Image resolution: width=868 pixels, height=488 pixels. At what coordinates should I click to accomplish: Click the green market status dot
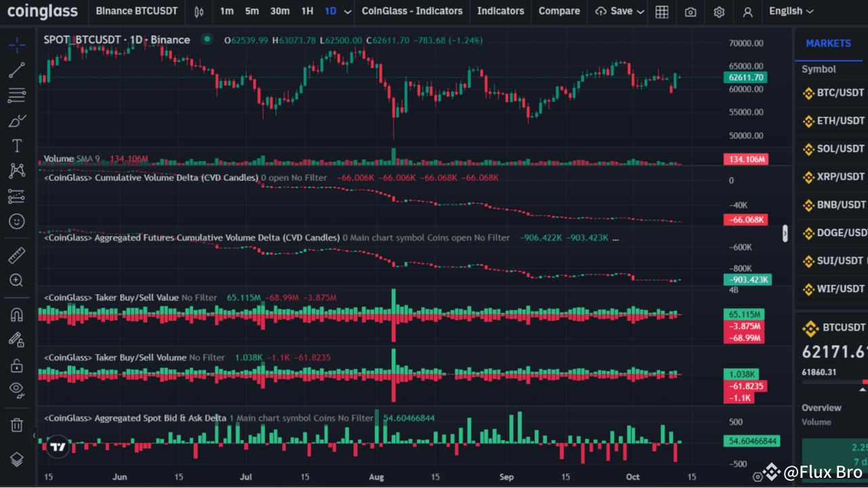click(207, 40)
